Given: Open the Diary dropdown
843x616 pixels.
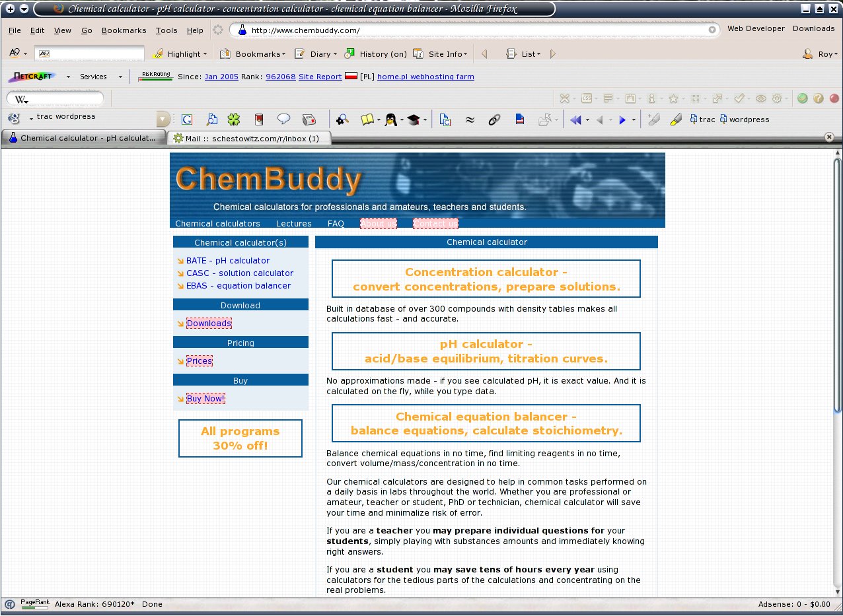Looking at the screenshot, I should [x=316, y=54].
